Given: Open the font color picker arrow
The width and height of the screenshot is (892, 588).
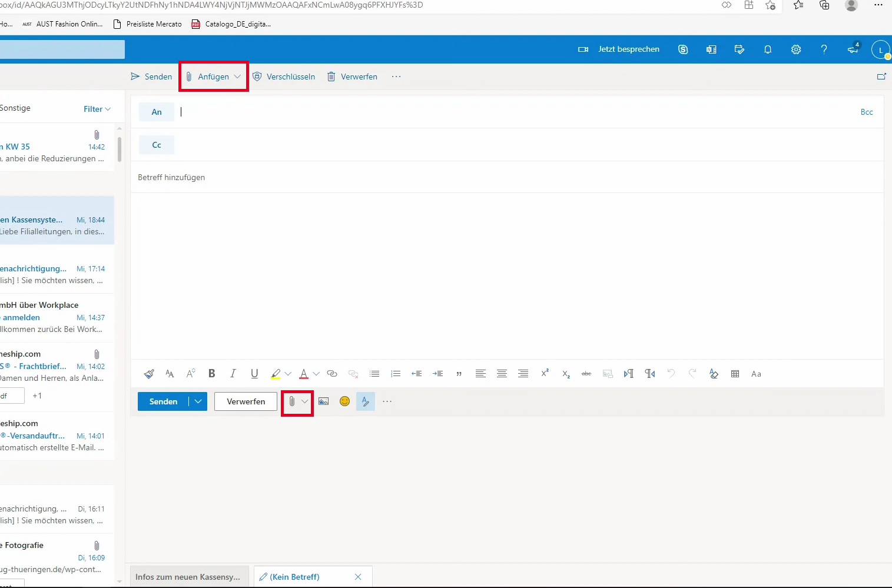Looking at the screenshot, I should [316, 374].
